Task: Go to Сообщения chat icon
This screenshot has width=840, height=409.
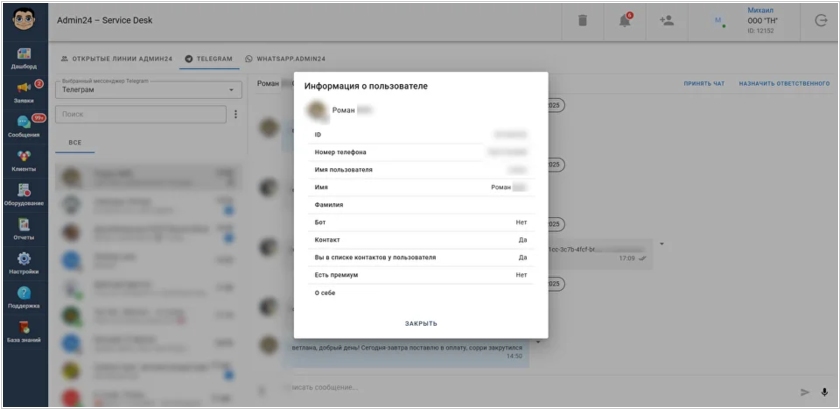Action: coord(24,122)
